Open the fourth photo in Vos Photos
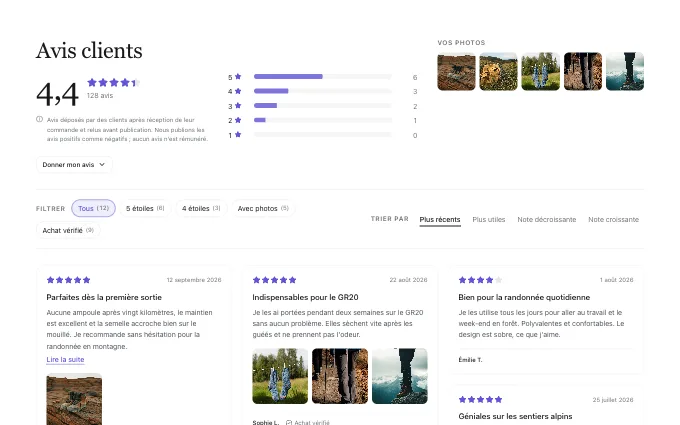Viewport: 680px width, 425px height. 583,72
